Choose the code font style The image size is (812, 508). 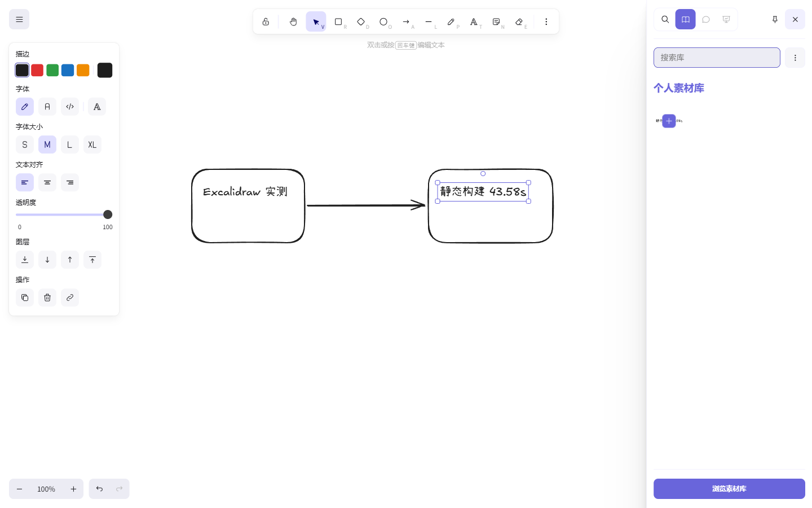(70, 107)
